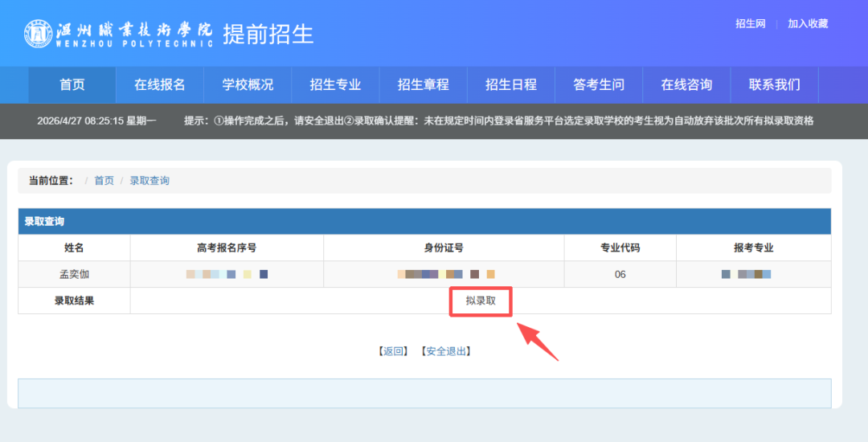The height and width of the screenshot is (442, 868).
Task: Click the 联系我们 navigation item
Action: tap(774, 84)
